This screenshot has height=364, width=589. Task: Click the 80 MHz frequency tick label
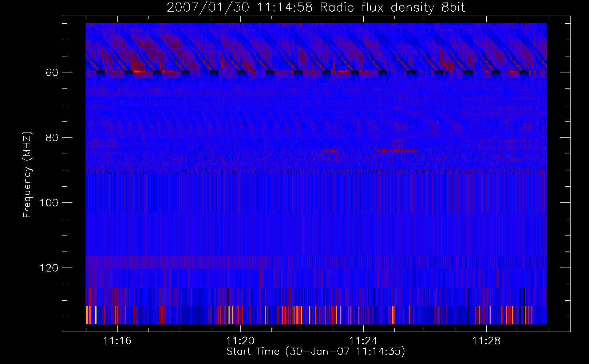coord(52,138)
